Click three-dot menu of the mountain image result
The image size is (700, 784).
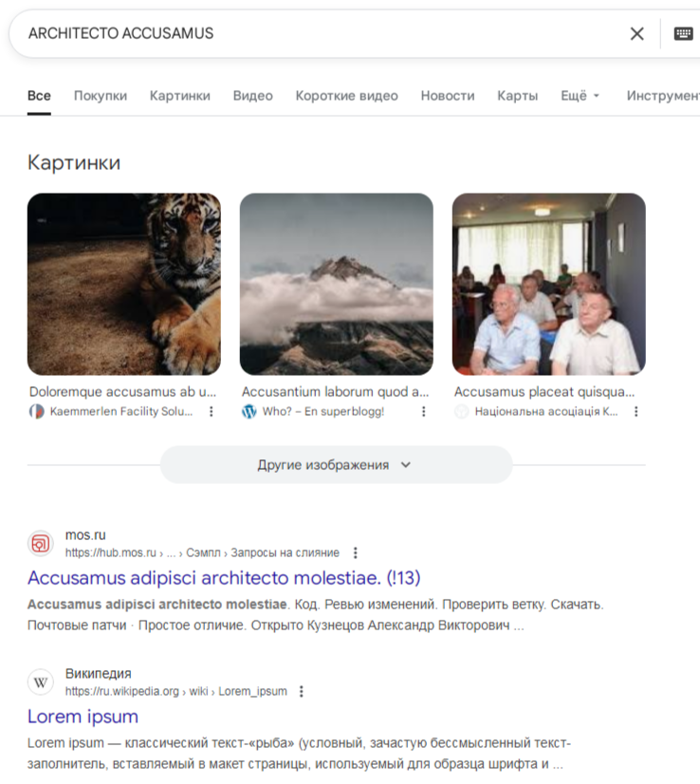click(x=424, y=412)
